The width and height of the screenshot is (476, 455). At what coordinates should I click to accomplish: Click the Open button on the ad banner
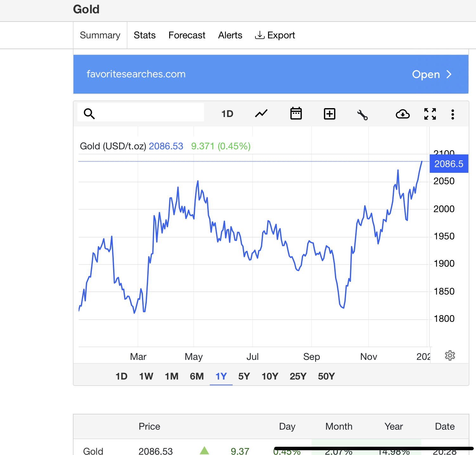(x=432, y=75)
